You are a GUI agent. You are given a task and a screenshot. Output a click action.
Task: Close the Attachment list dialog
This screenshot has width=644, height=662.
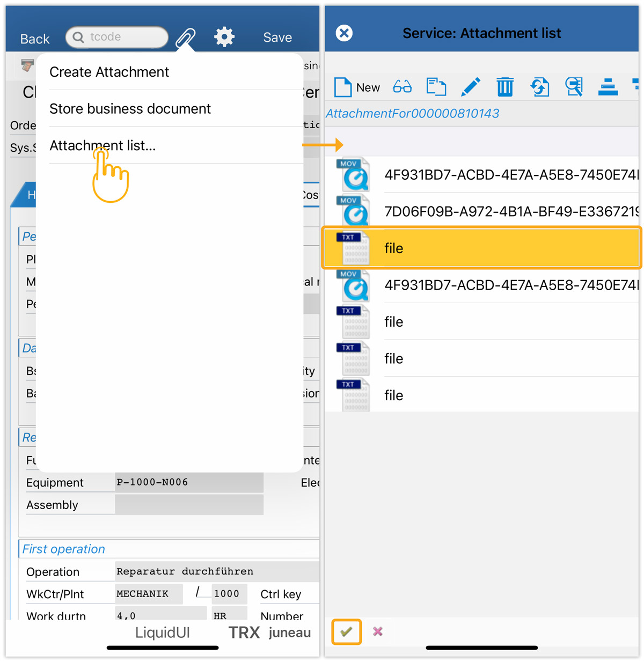point(344,33)
